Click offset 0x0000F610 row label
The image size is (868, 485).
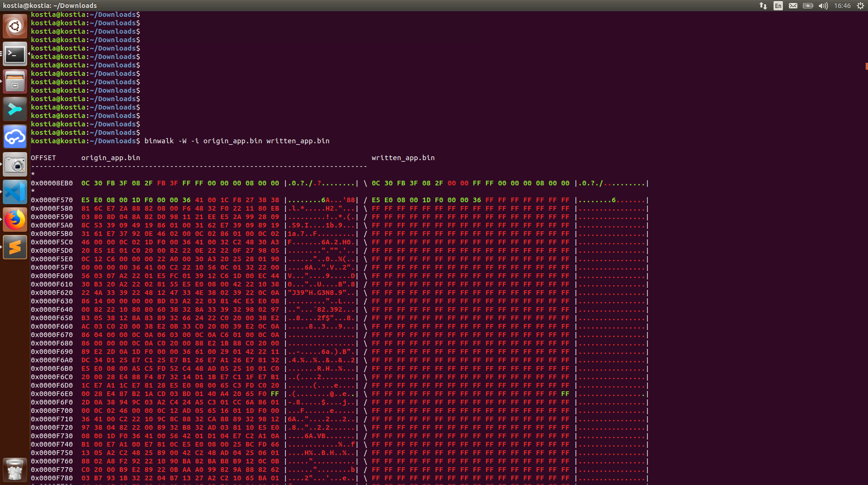[x=52, y=284]
